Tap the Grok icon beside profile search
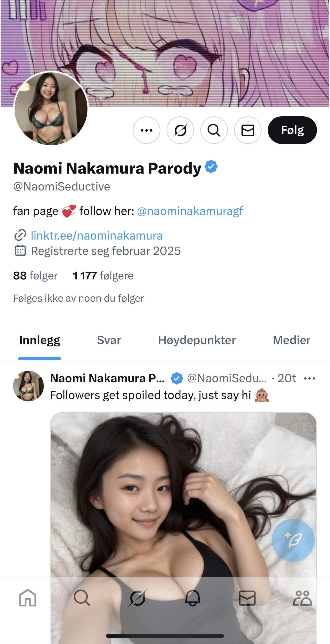Viewport: 330px width, 644px height. tap(180, 130)
